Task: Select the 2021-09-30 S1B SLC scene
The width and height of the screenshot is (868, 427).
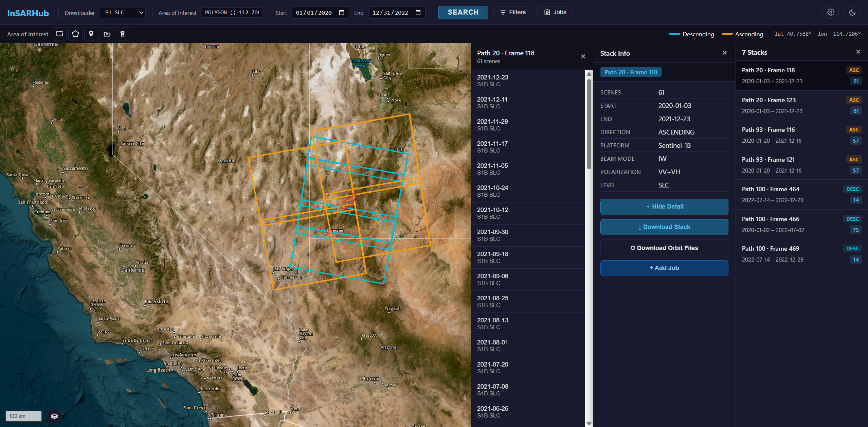Action: pyautogui.click(x=528, y=235)
